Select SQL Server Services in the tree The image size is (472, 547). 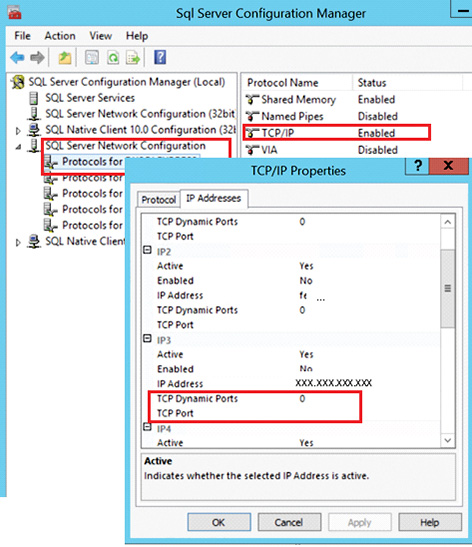tap(90, 98)
